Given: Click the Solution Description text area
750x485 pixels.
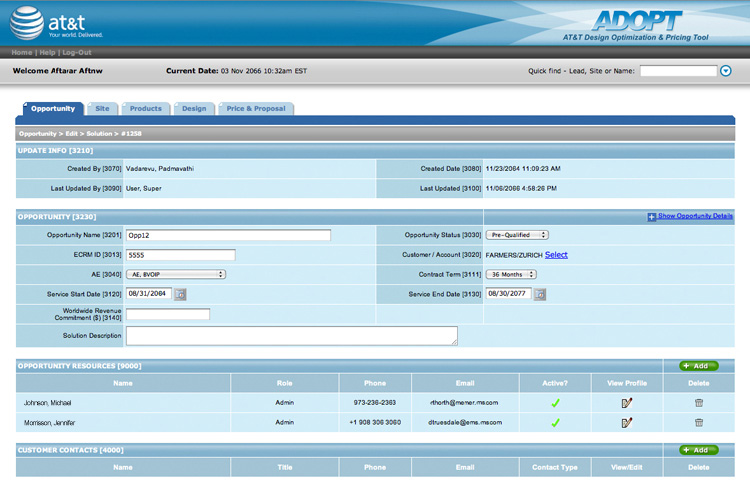Looking at the screenshot, I should pyautogui.click(x=292, y=336).
